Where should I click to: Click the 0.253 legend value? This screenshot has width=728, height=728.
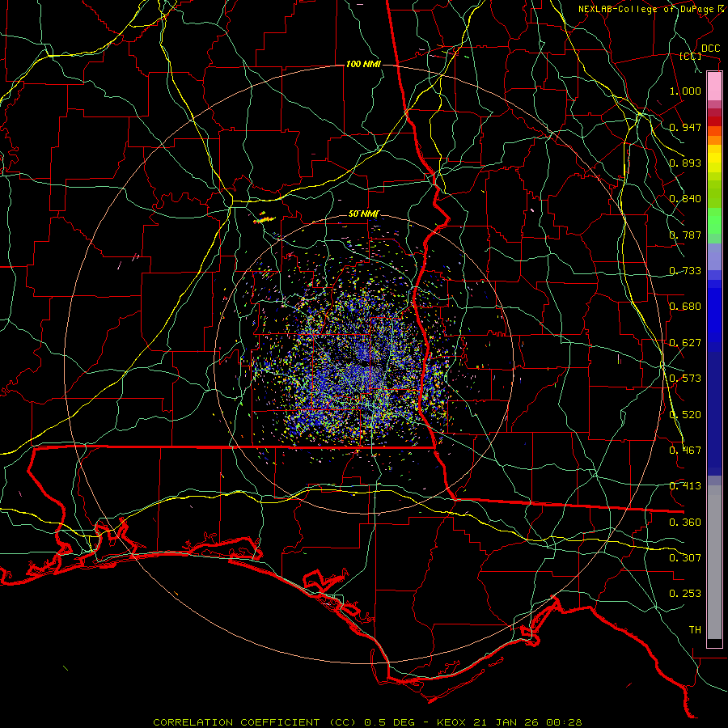click(685, 594)
